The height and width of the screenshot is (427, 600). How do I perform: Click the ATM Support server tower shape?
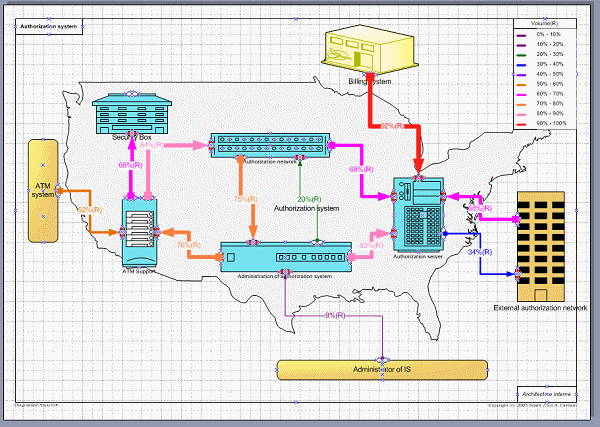(139, 233)
